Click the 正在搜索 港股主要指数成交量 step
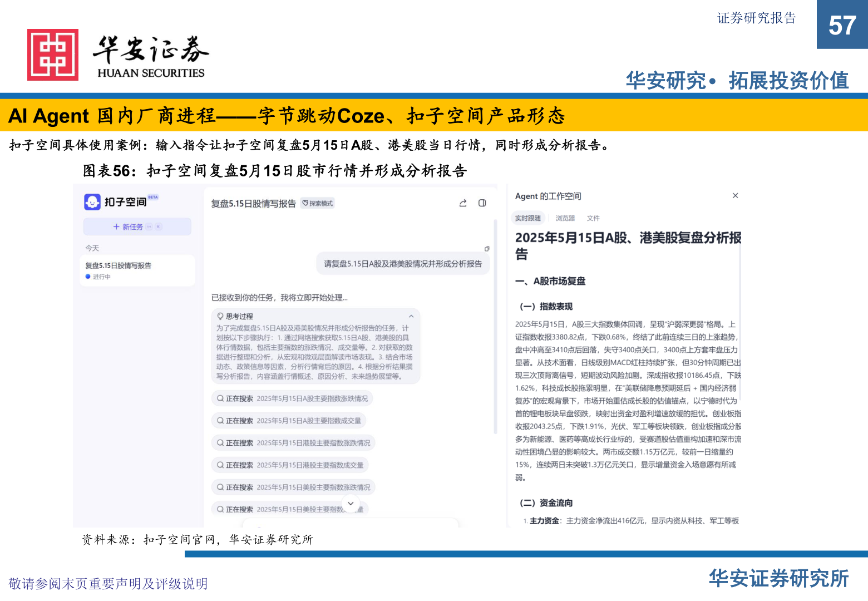The image size is (868, 601). point(290,465)
